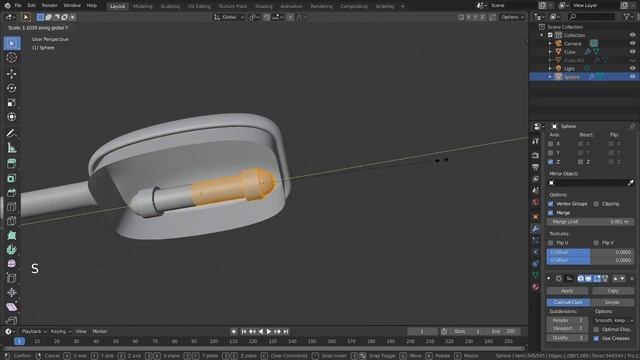
Task: Enable the Y axis mirror checkbox
Action: pyautogui.click(x=550, y=153)
